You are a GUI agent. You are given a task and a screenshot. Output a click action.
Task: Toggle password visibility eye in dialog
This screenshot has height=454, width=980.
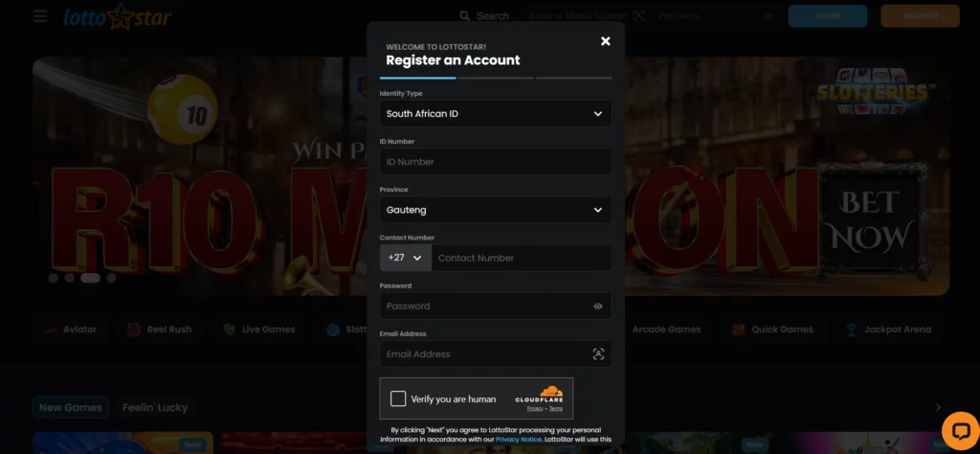pos(598,306)
